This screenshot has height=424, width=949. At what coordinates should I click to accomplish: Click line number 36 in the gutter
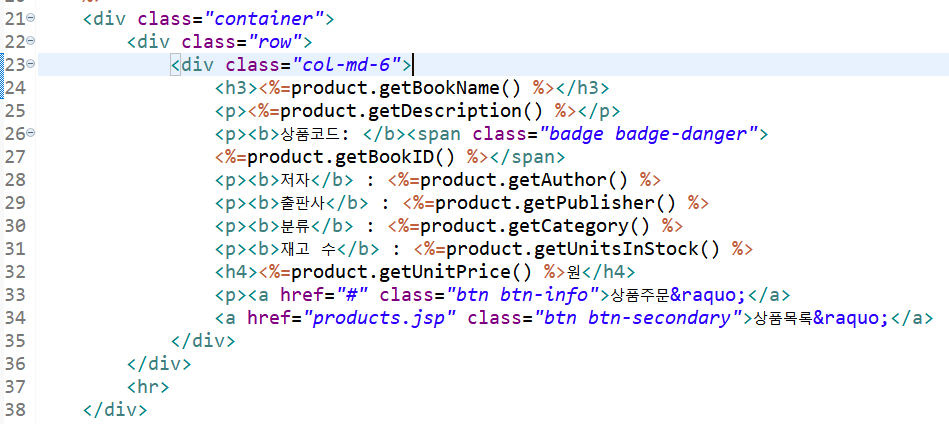[x=16, y=364]
